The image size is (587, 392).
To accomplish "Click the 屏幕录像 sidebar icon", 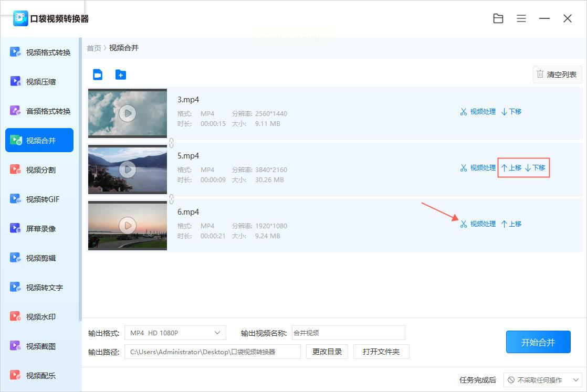I will tap(15, 228).
